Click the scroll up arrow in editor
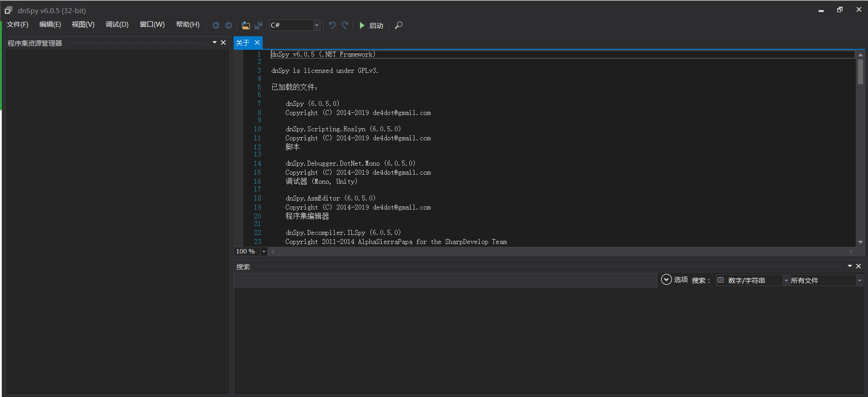This screenshot has width=868, height=397. coord(860,55)
